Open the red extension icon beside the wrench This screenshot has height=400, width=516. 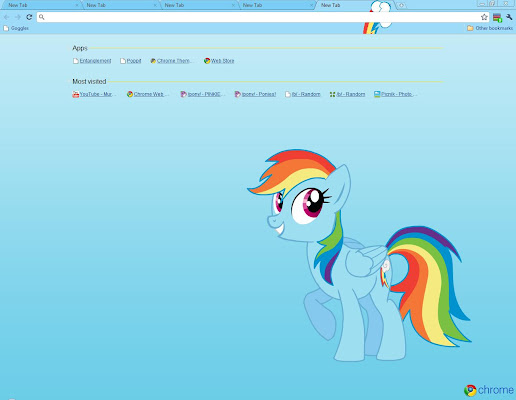click(x=497, y=17)
